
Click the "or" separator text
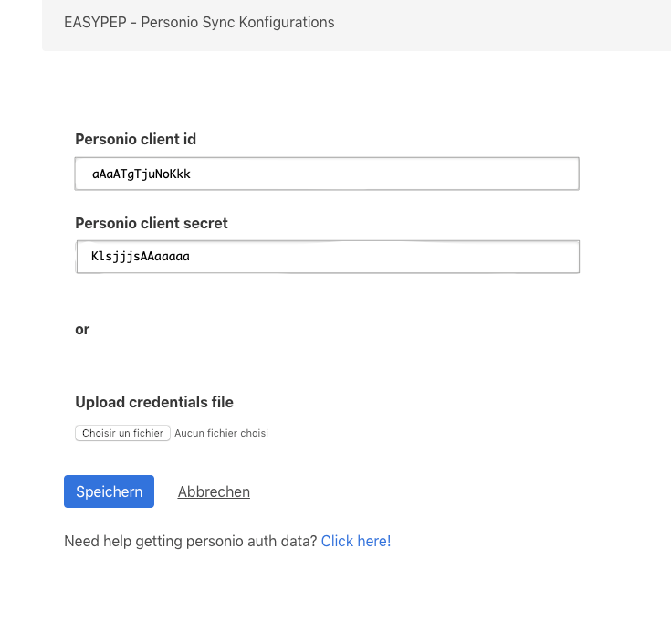pyautogui.click(x=82, y=329)
